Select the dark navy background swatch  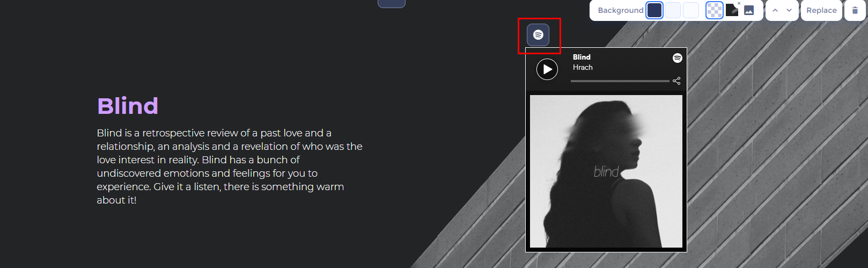[x=654, y=10]
